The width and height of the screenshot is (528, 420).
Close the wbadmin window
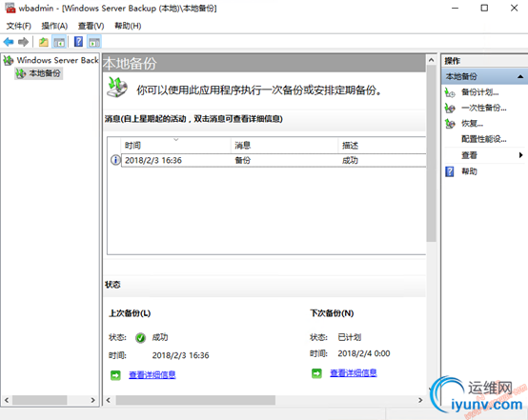click(x=514, y=8)
